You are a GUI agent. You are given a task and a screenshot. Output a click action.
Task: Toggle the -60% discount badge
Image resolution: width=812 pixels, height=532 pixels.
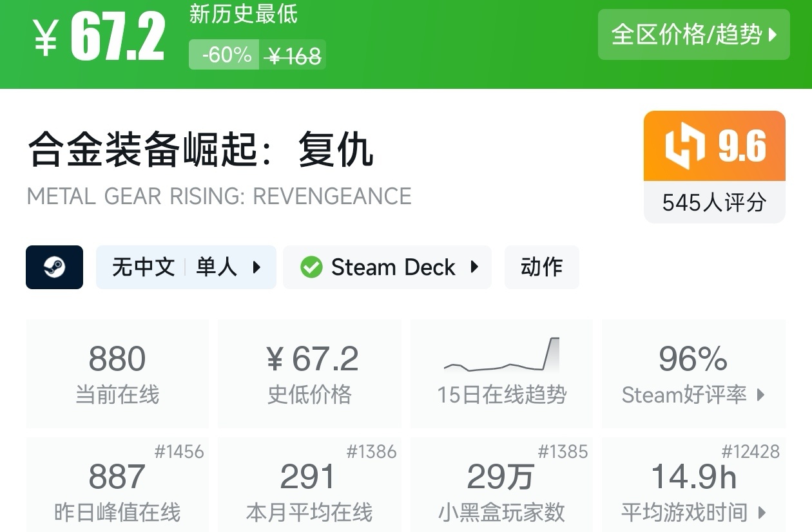click(224, 55)
